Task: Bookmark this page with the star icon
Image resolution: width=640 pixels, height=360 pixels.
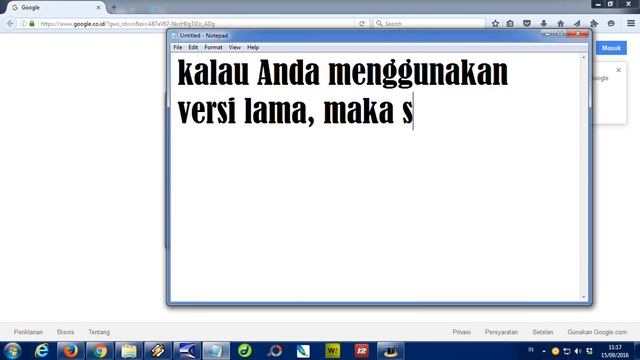Action: pyautogui.click(x=495, y=24)
